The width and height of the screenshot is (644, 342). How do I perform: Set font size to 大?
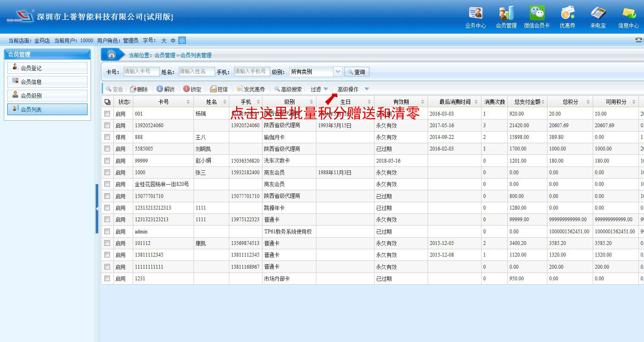point(164,41)
